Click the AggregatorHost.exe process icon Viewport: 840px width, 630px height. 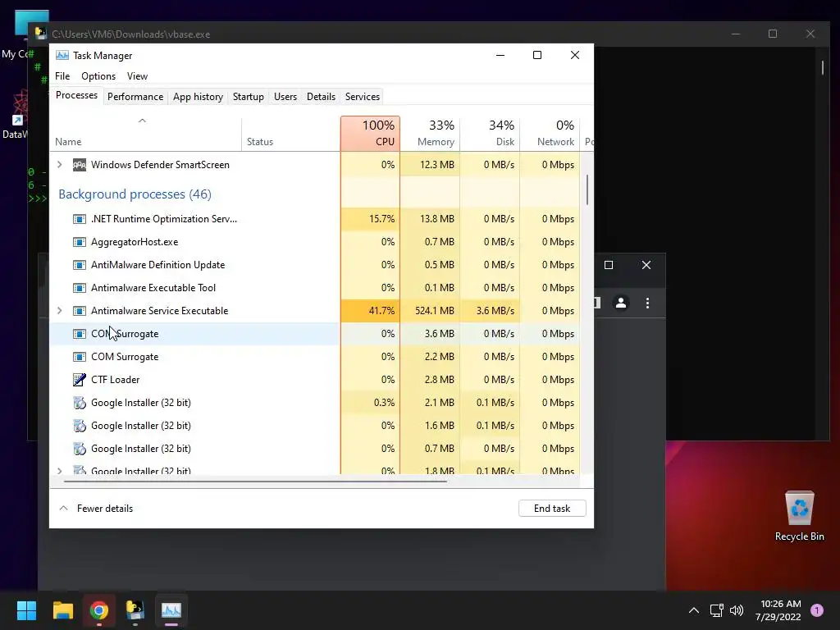(x=80, y=242)
